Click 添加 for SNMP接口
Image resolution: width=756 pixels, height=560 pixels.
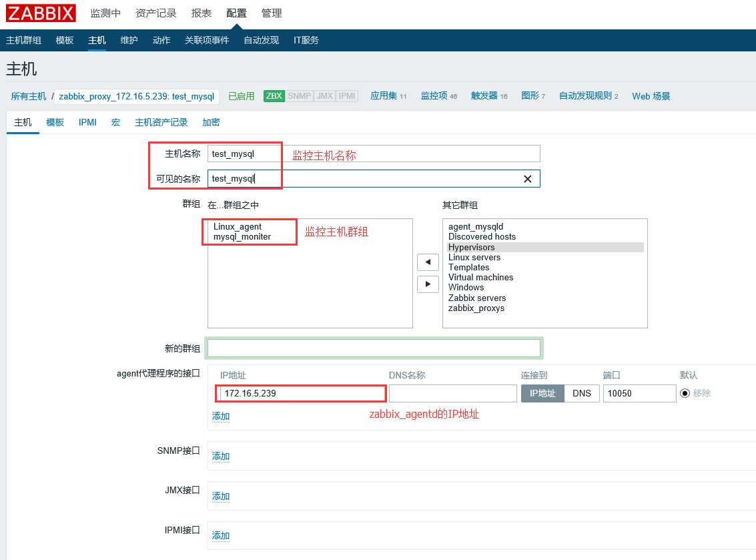coord(221,456)
